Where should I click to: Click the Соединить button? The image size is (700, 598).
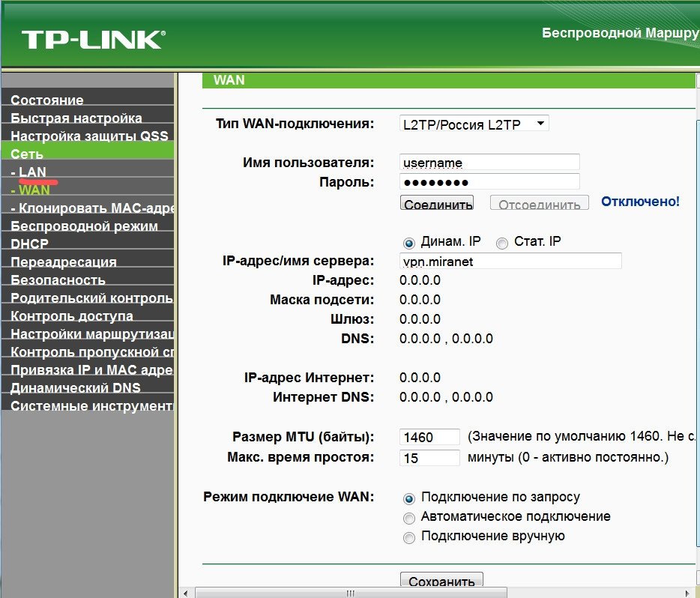[x=437, y=203]
